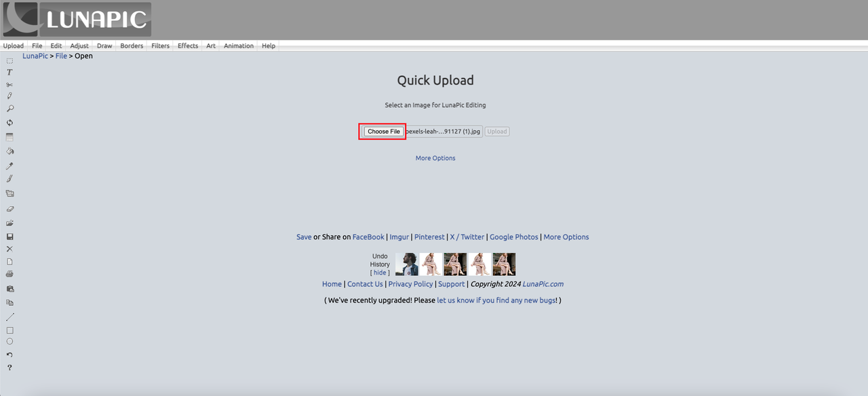Viewport: 868px width, 396px height.
Task: Click the undo arrow icon
Action: pos(9,355)
